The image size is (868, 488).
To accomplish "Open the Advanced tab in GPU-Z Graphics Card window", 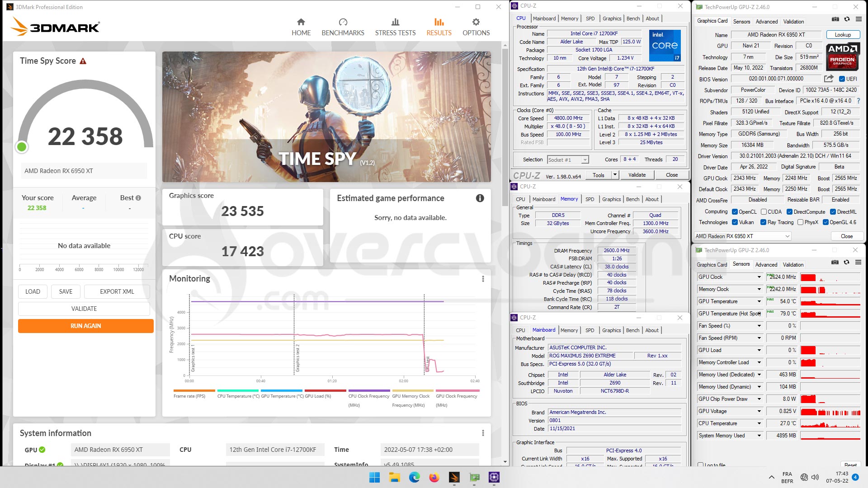I will click(x=767, y=22).
